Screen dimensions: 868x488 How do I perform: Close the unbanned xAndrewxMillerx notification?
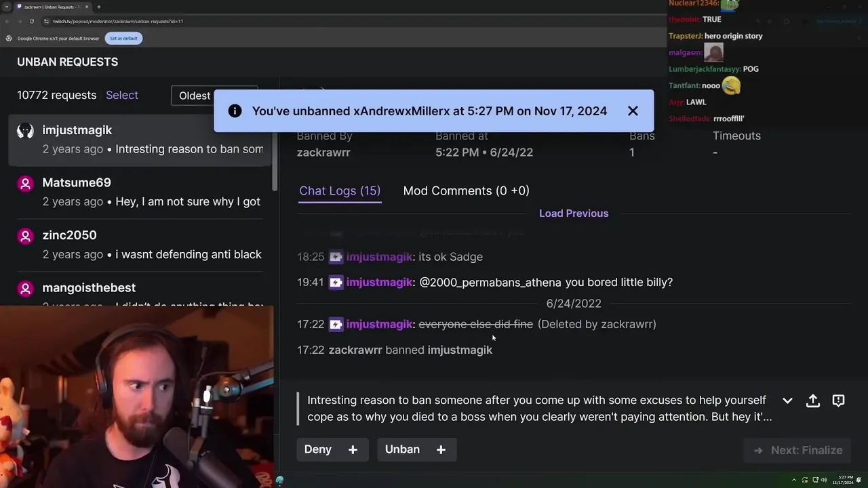(x=633, y=110)
